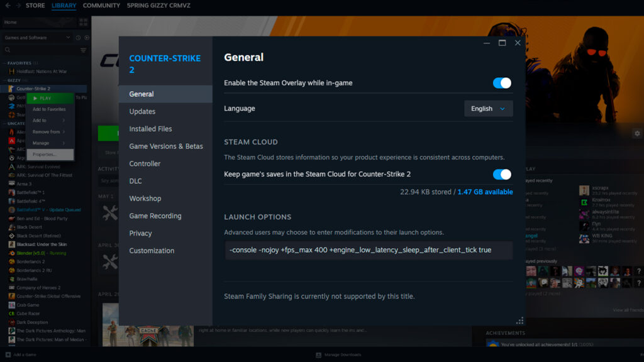The height and width of the screenshot is (362, 644).
Task: Open the COMMUNITY top navigation item
Action: click(x=101, y=5)
